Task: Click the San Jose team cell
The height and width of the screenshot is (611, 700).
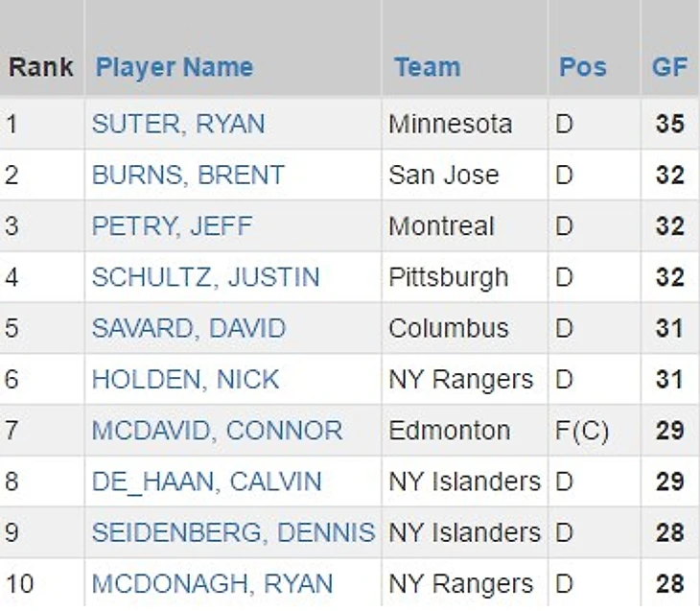Action: point(443,176)
